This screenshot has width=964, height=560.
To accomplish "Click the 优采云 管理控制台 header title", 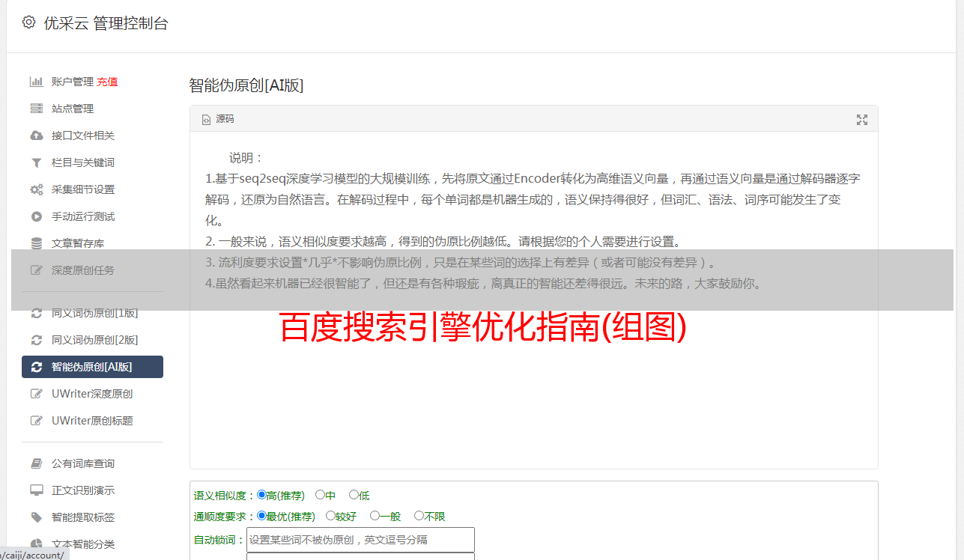I will pos(106,23).
